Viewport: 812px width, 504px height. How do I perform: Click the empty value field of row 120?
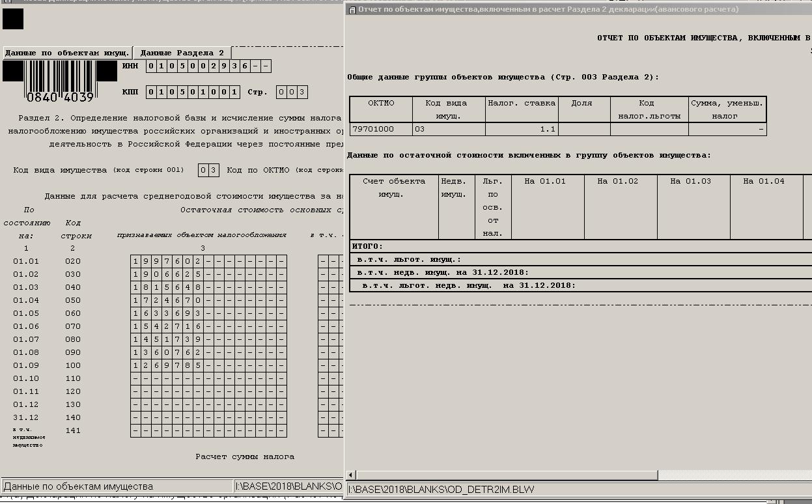[208, 391]
